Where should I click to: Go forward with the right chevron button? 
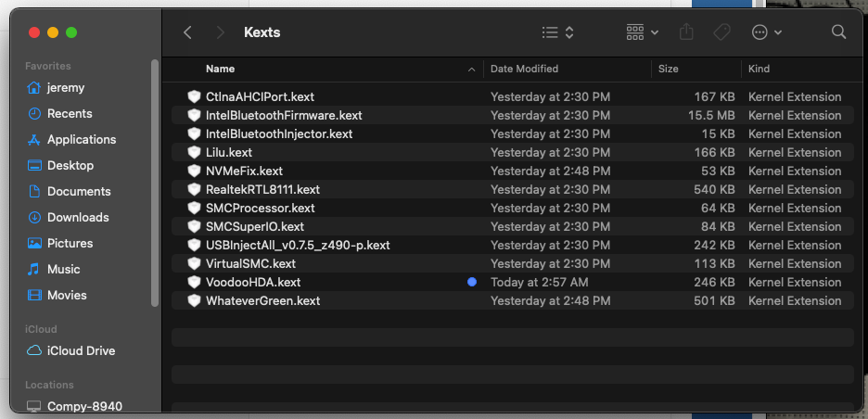click(221, 32)
